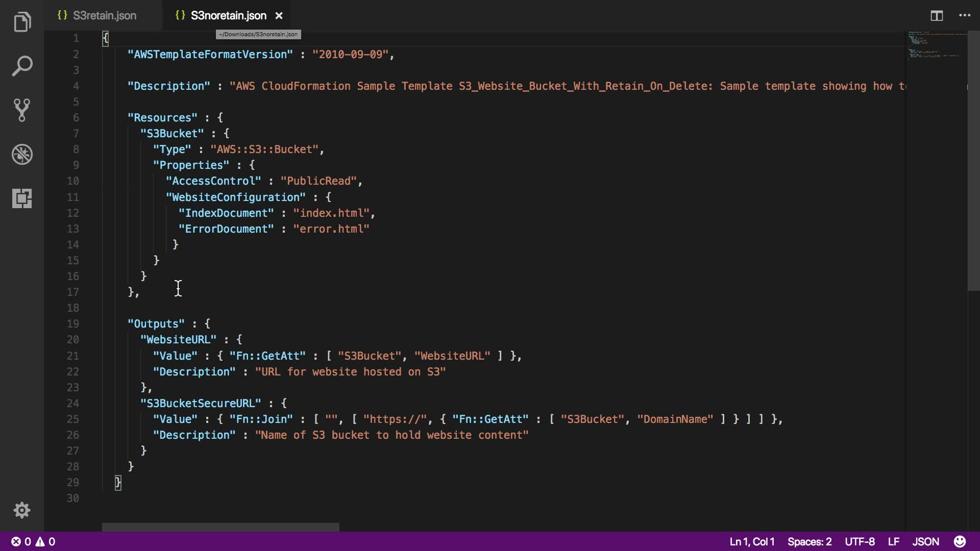Click the horizontal scrollbar thumb
The height and width of the screenshot is (551, 980).
tap(220, 527)
